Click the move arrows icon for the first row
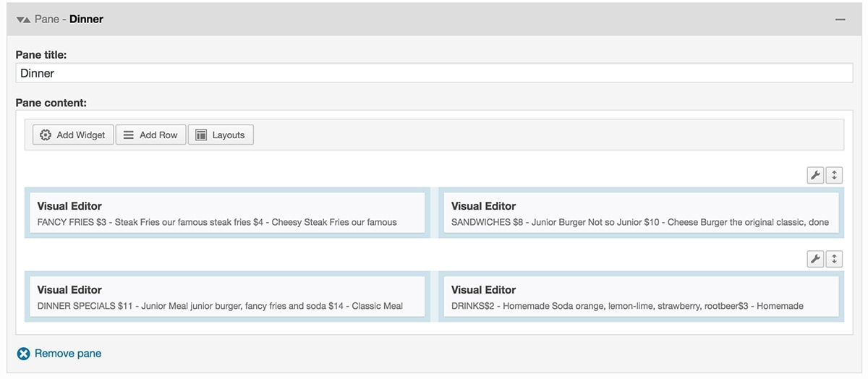Image resolution: width=868 pixels, height=379 pixels. coord(834,175)
